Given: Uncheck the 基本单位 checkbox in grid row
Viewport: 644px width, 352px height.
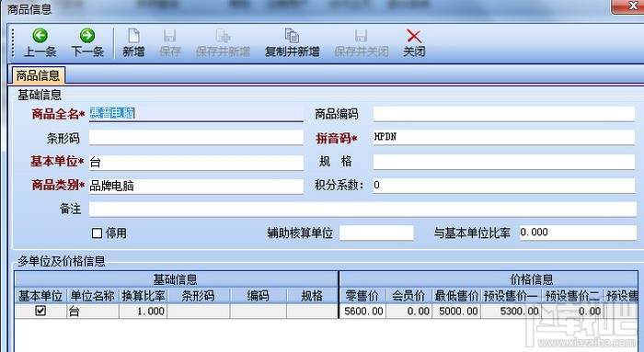Looking at the screenshot, I should pyautogui.click(x=40, y=311).
